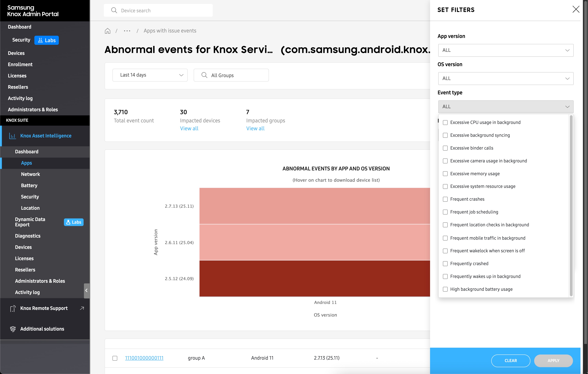Screen dimensions: 588x374
Task: Click the Clear filters button
Action: point(511,360)
